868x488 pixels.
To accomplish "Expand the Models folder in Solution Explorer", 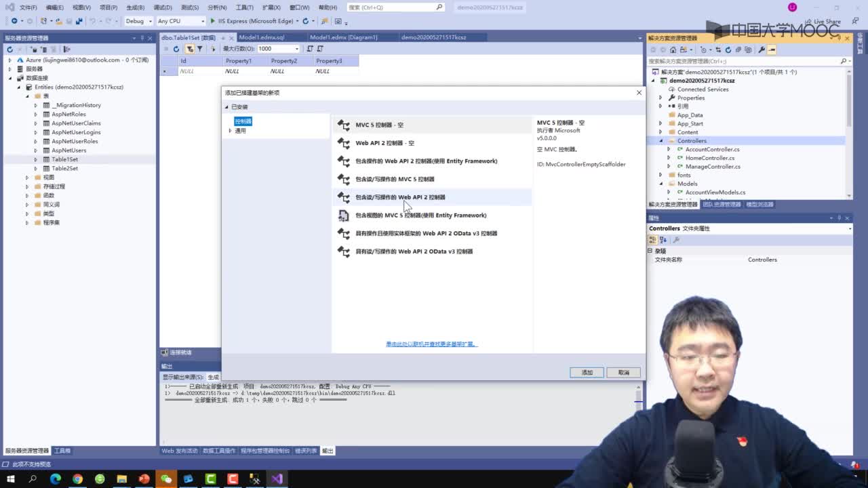I will 660,184.
